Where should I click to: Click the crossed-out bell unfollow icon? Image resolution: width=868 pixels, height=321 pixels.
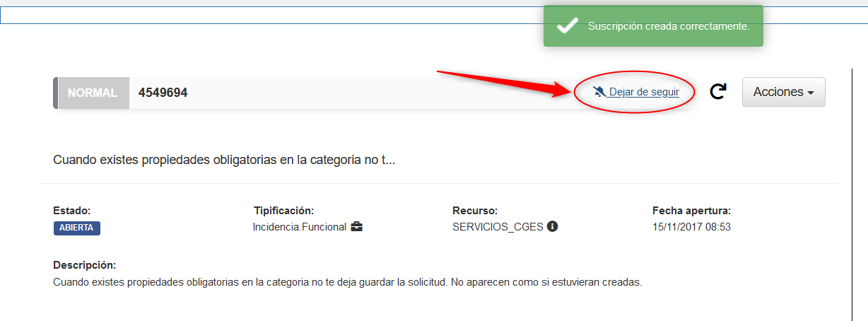point(600,92)
